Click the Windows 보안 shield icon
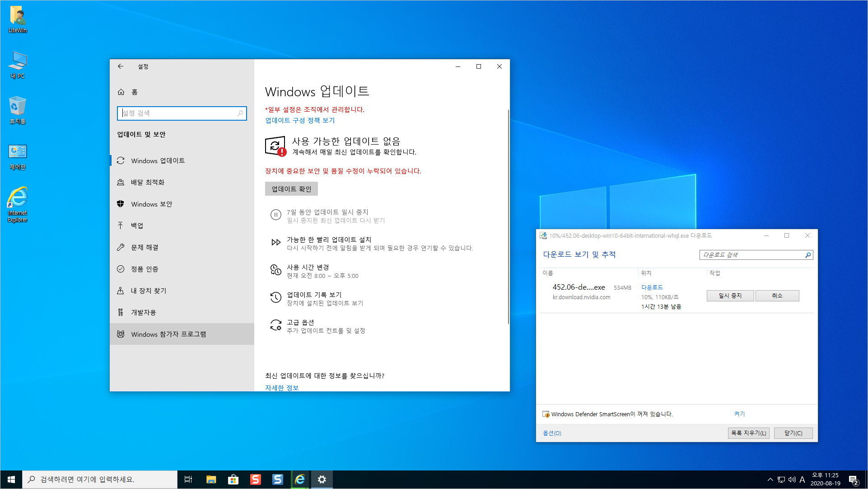The width and height of the screenshot is (868, 489). (121, 204)
